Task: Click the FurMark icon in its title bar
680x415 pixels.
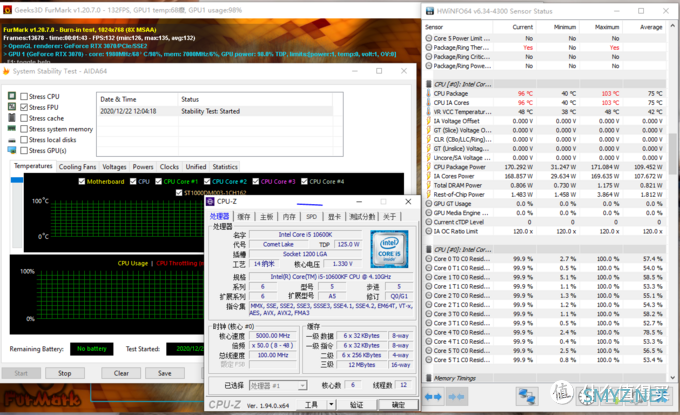Action: 7,10
